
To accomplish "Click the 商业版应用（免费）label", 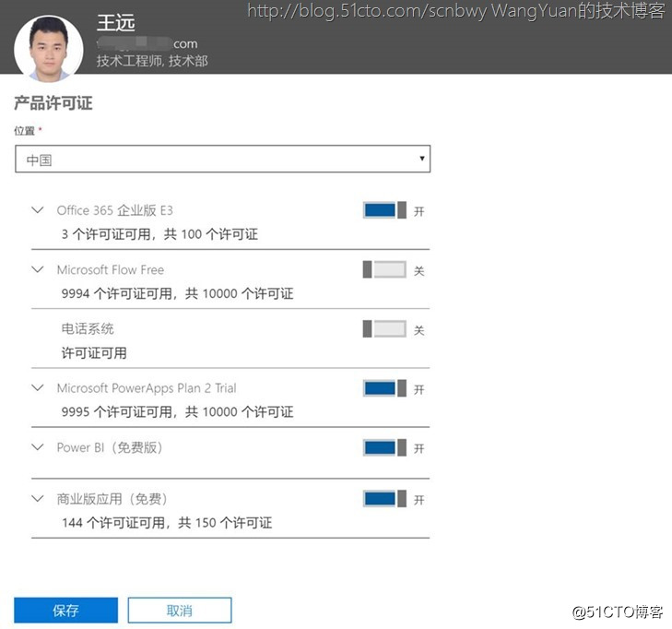I will 112,499.
